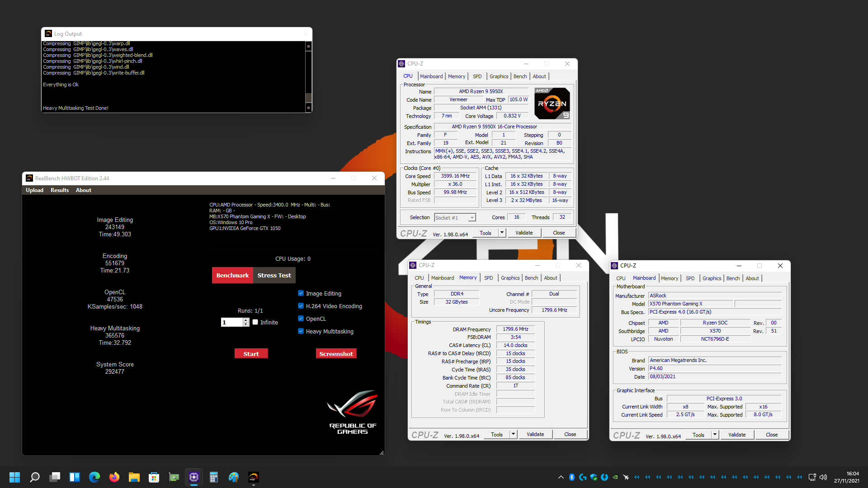Open Memory tab in CPU-Z Mainboard window
The width and height of the screenshot is (868, 488).
669,278
